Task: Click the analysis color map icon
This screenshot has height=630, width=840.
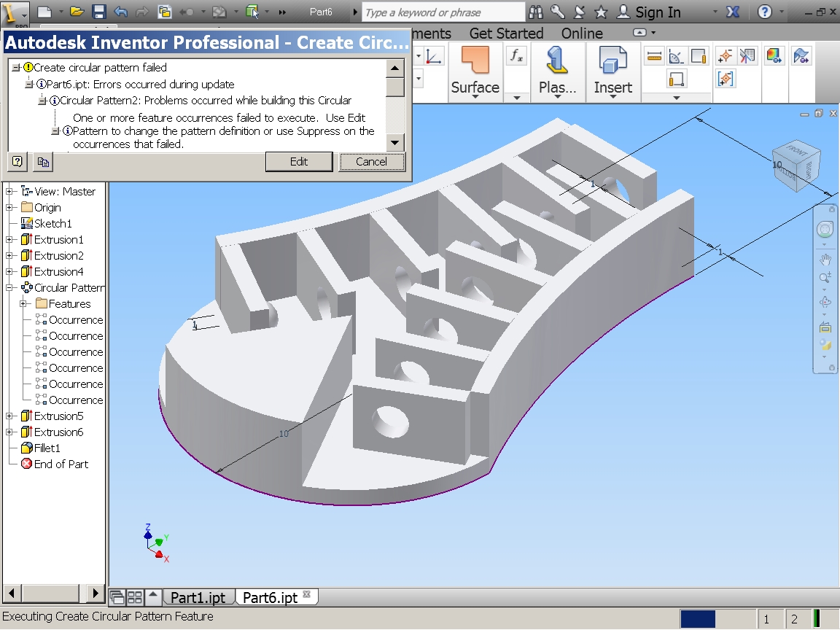Action: 774,55
